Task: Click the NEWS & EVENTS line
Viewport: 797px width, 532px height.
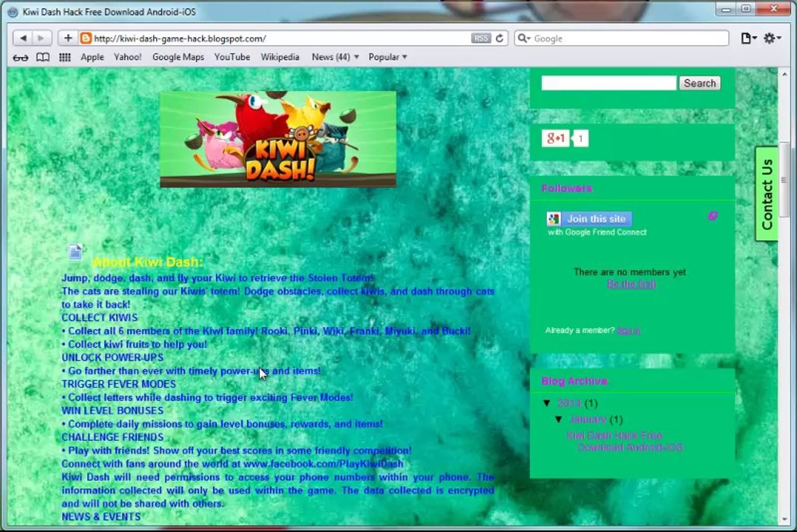Action: 101,516
